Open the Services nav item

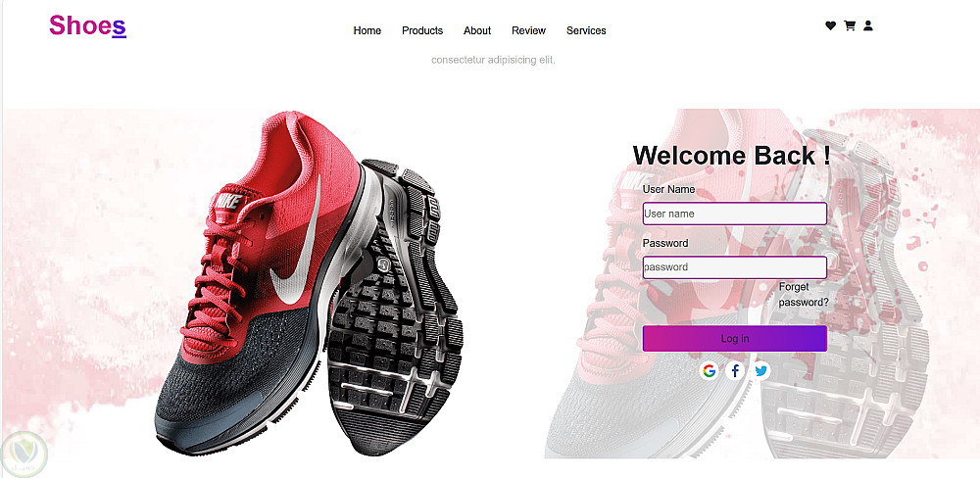click(x=586, y=30)
